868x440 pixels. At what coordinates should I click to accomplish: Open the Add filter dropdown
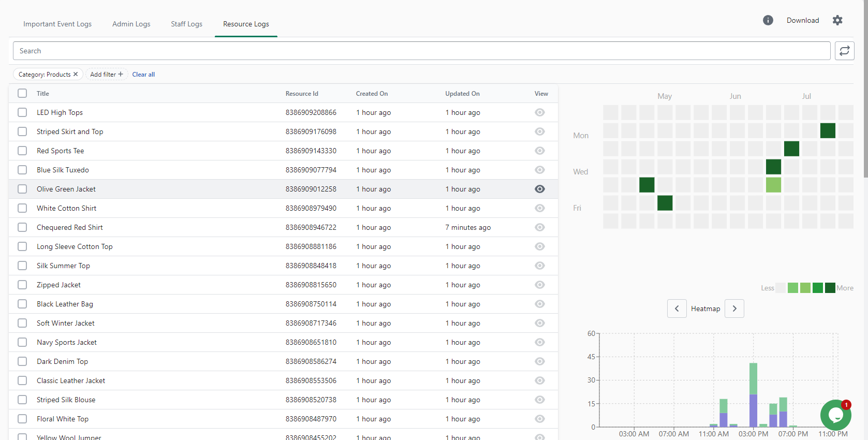pos(106,74)
